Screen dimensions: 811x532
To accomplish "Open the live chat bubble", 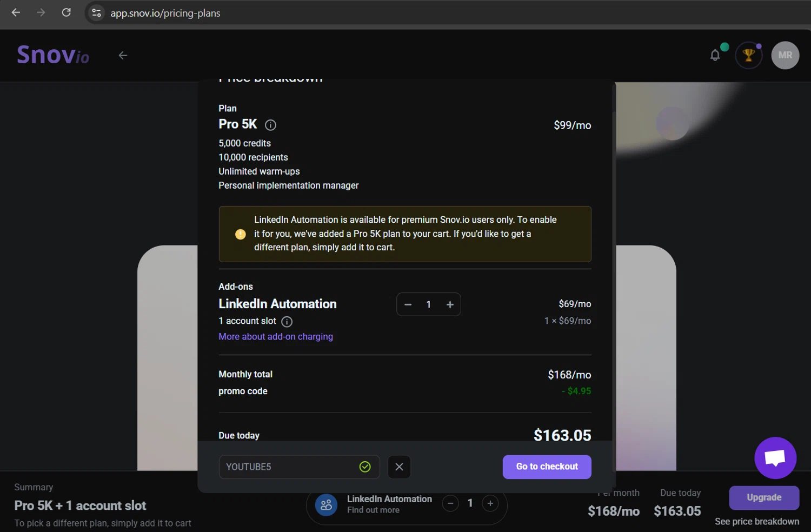I will point(775,458).
